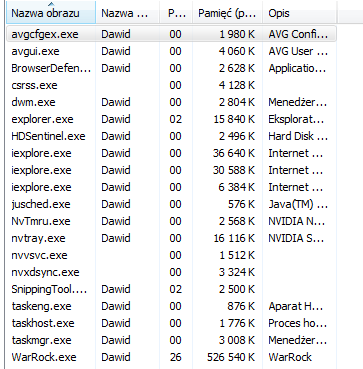Image resolution: width=363 pixels, height=369 pixels.
Task: Click memory value 876 K
Action: [242, 306]
